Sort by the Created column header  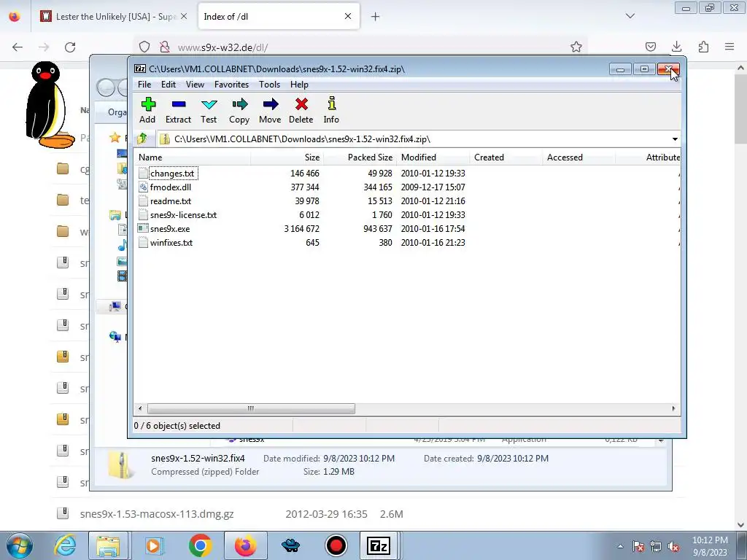pyautogui.click(x=506, y=157)
